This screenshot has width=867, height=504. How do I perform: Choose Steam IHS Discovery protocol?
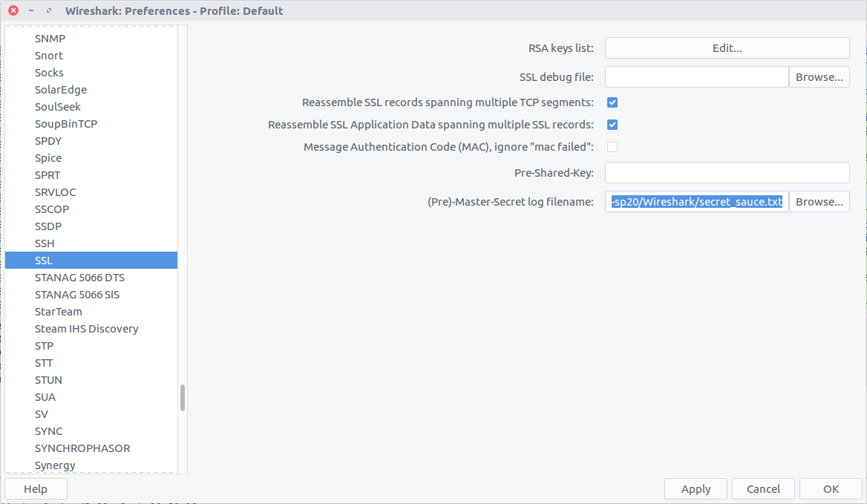(x=86, y=329)
